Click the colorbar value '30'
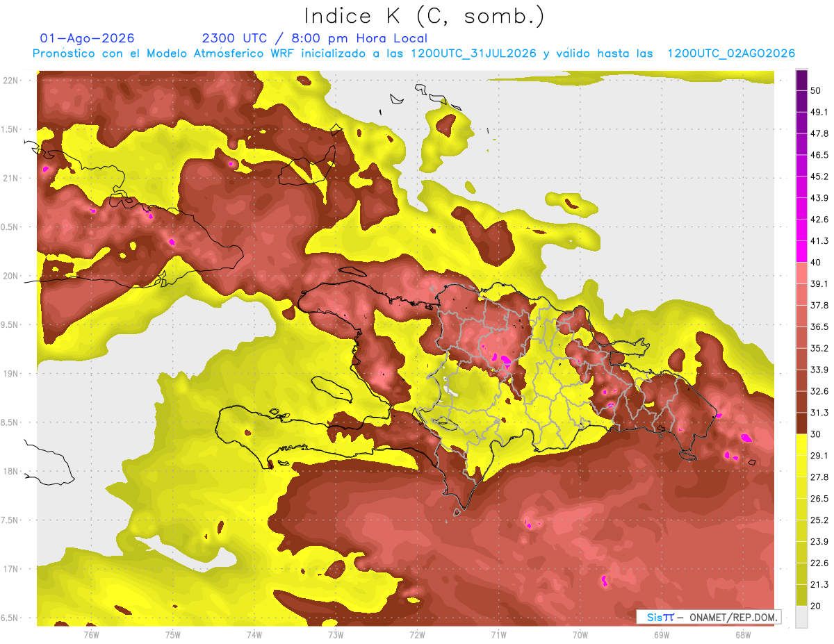The height and width of the screenshot is (644, 834). [817, 434]
